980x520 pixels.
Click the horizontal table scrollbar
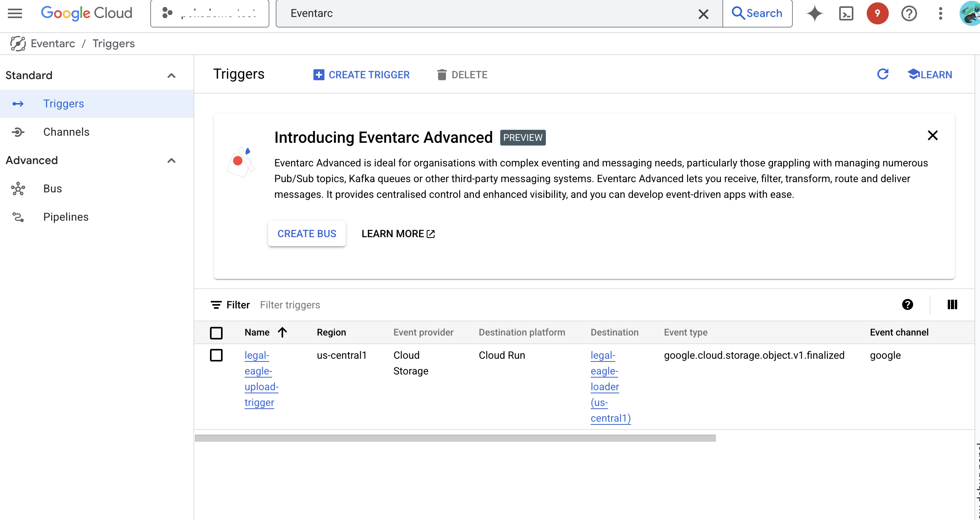coord(455,438)
